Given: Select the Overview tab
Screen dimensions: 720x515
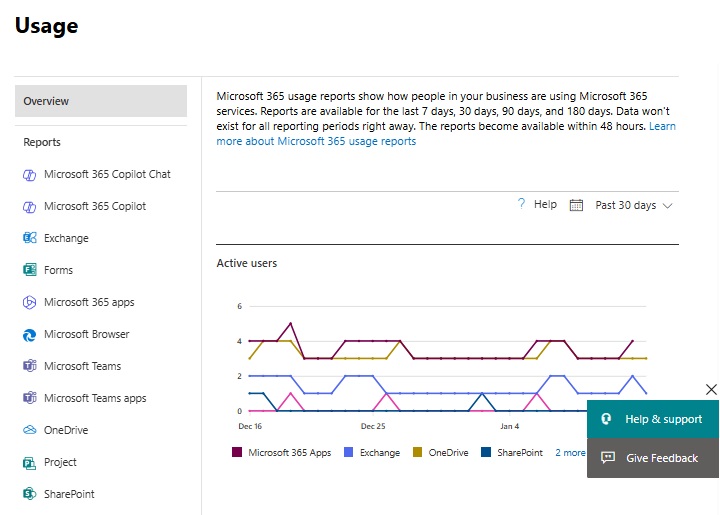Looking at the screenshot, I should pos(101,101).
